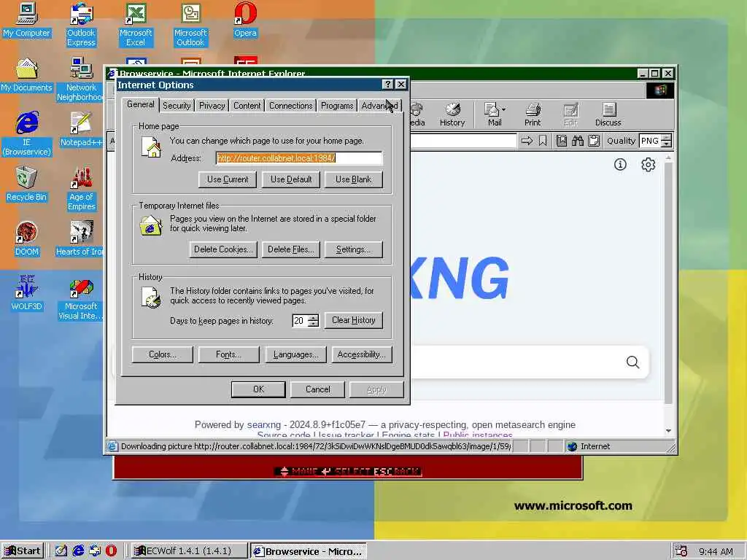The image size is (747, 560).
Task: Switch to the Connections tab
Action: click(290, 105)
